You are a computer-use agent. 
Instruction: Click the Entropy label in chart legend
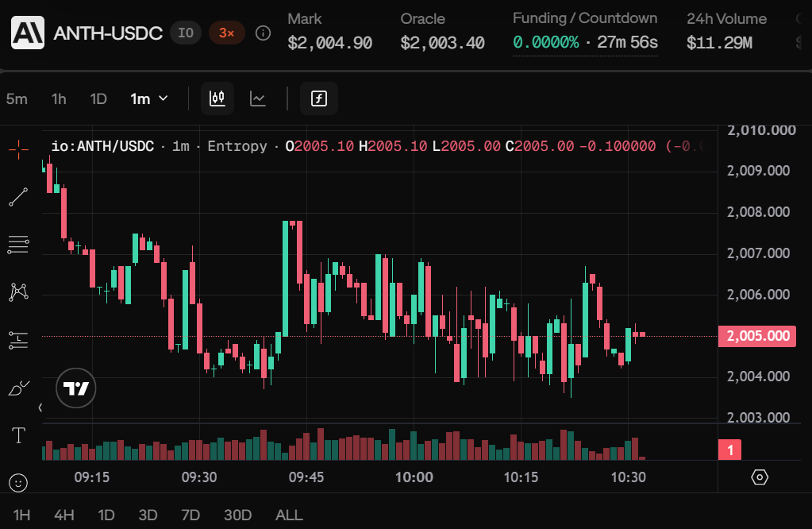pos(237,146)
